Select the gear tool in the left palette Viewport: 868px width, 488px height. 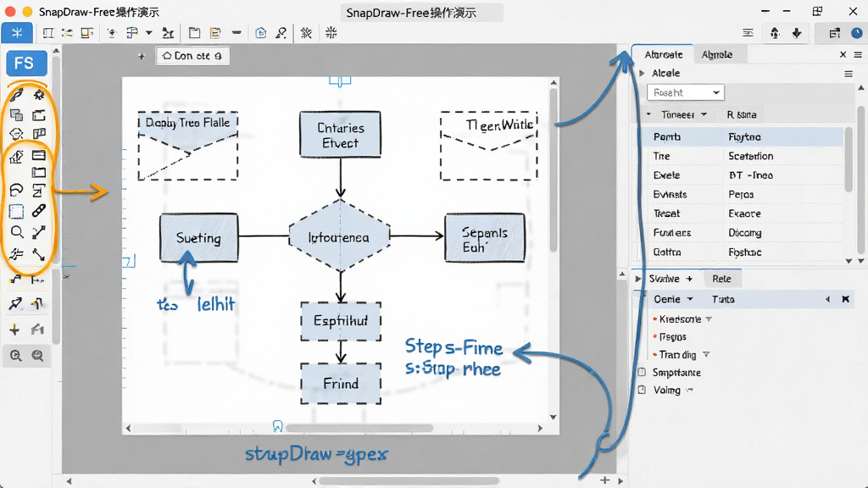tap(39, 95)
